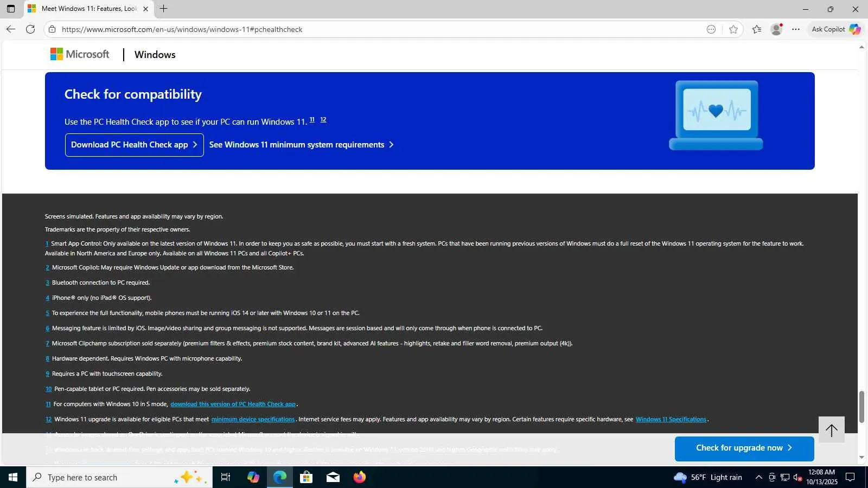This screenshot has width=868, height=488.
Task: Click footnote number 1 for Smart App Control
Action: (47, 244)
